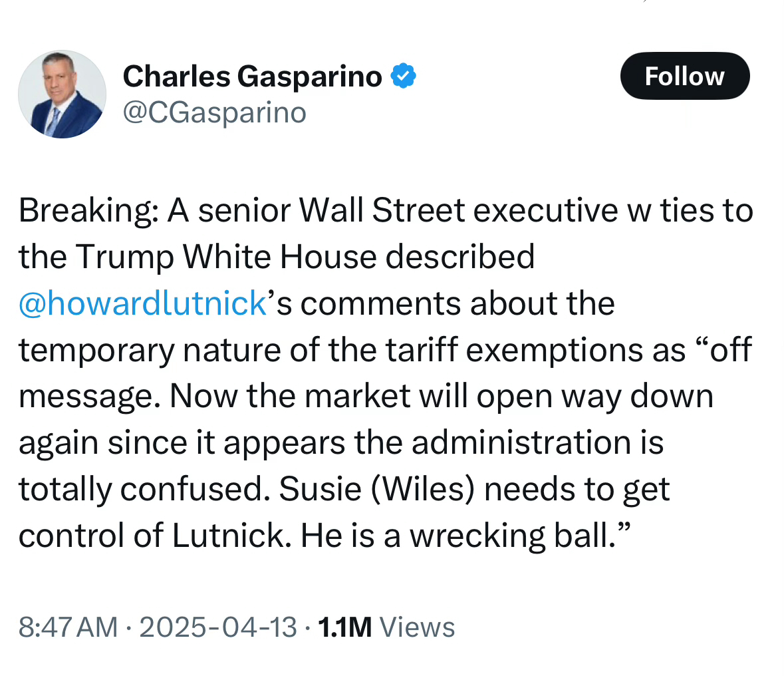Click Charles Gasparino's profile picture
Image resolution: width=784 pixels, height=676 pixels.
pyautogui.click(x=62, y=94)
